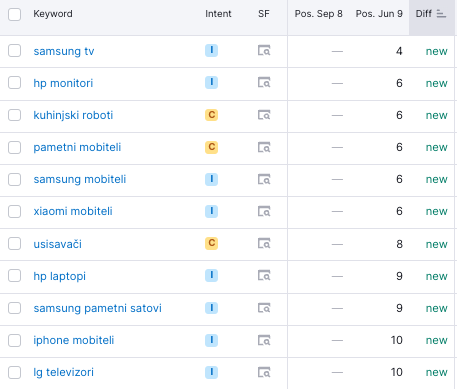Viewport: 457px width, 389px height.
Task: Click position 10 for iphone mobiteli
Action: pos(397,340)
